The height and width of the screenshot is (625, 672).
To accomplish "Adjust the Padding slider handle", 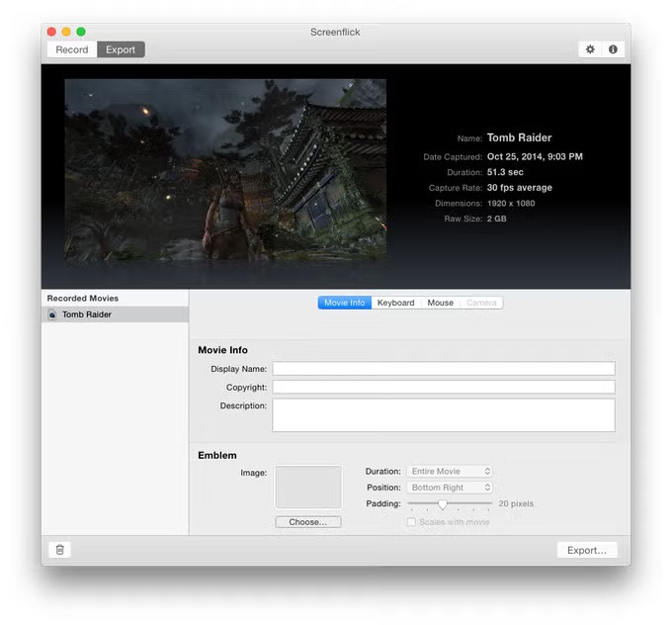I will [x=442, y=504].
